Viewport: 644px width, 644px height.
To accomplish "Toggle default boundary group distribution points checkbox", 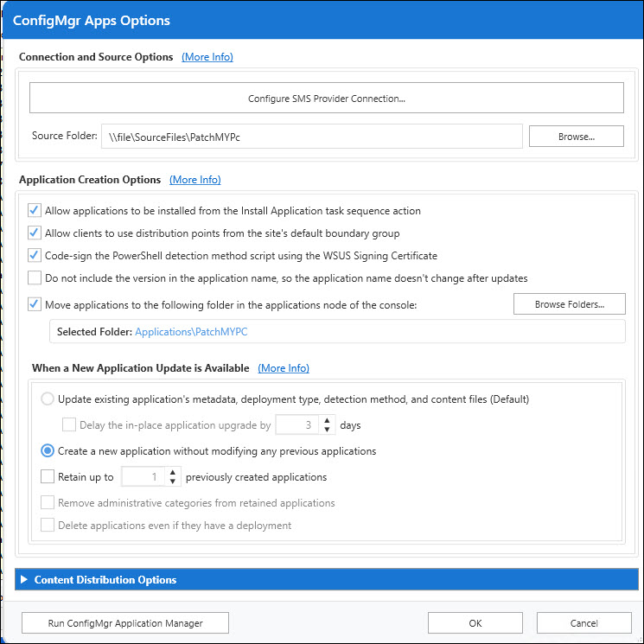I will tap(35, 233).
